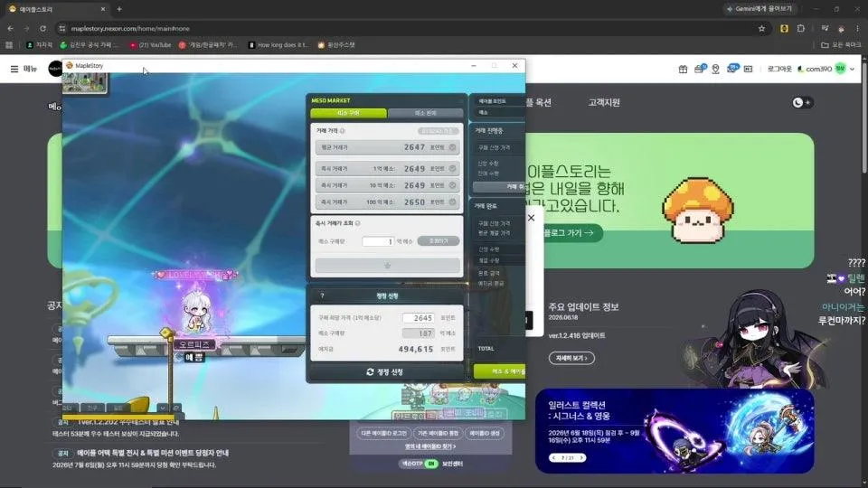
Task: Click the 자세히 보기 button under update info
Action: [x=571, y=358]
